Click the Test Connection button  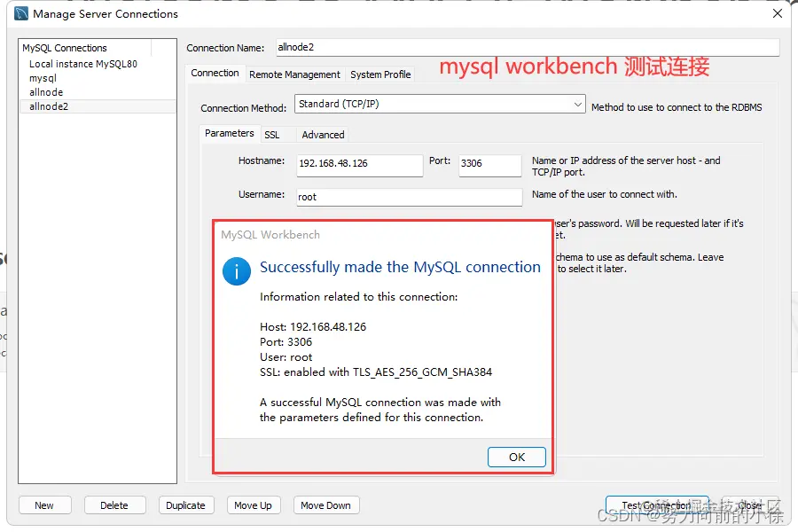point(656,505)
